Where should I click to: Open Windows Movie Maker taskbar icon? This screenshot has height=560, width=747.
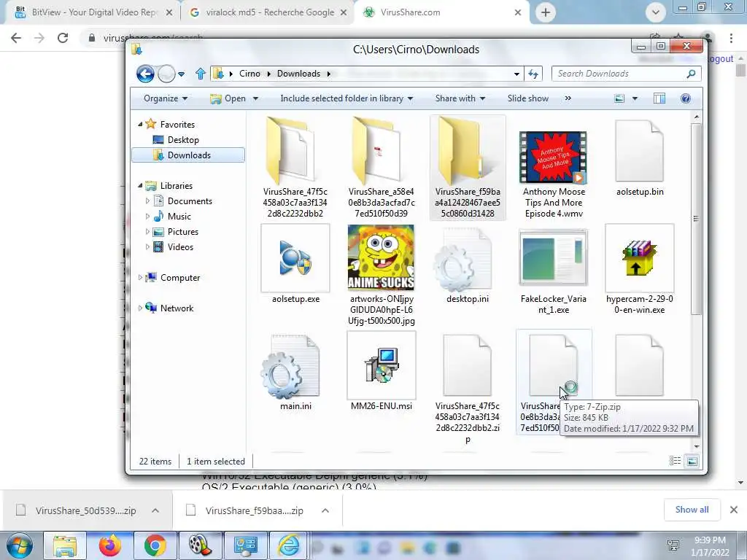[200, 545]
